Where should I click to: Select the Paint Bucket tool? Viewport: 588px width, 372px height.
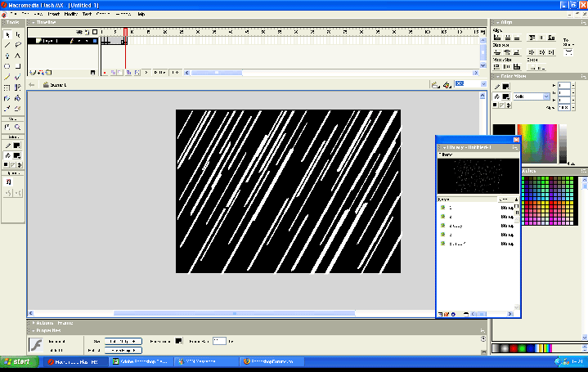click(18, 98)
